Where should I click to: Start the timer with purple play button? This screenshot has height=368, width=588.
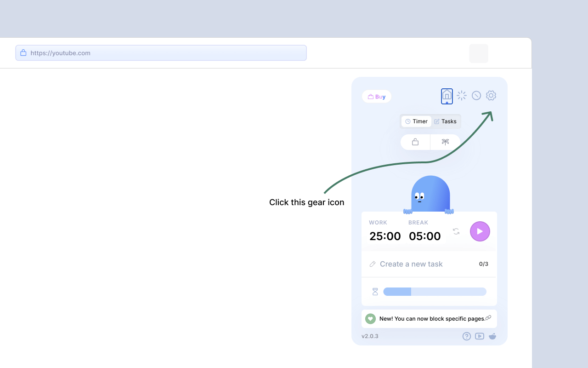pyautogui.click(x=480, y=231)
